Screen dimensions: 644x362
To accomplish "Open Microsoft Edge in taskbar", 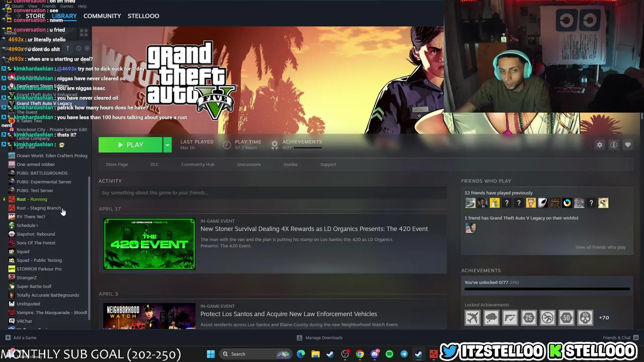I will 301,354.
